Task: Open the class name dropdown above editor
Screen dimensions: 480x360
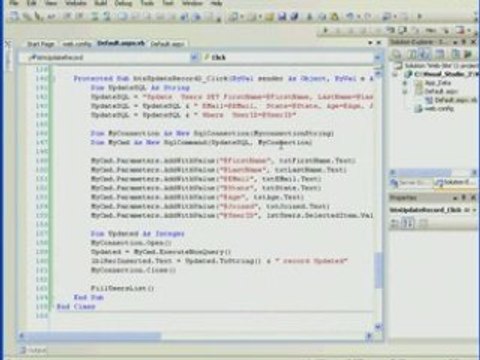Action: pos(194,57)
